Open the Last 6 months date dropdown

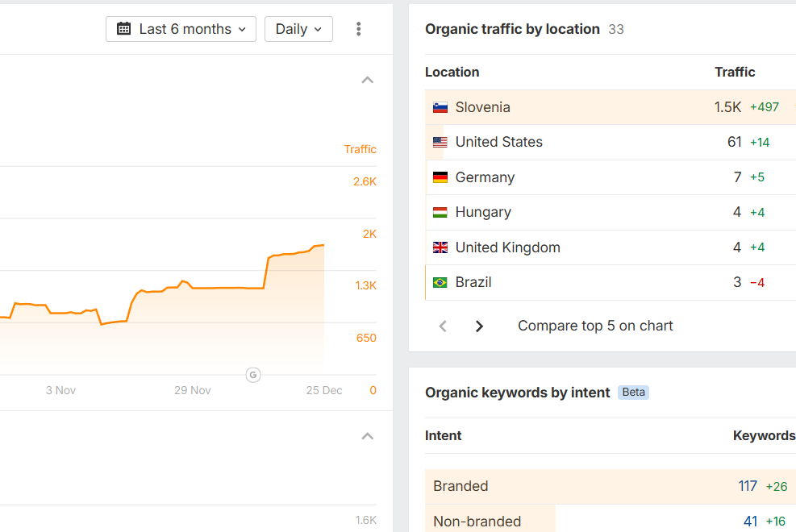(181, 29)
